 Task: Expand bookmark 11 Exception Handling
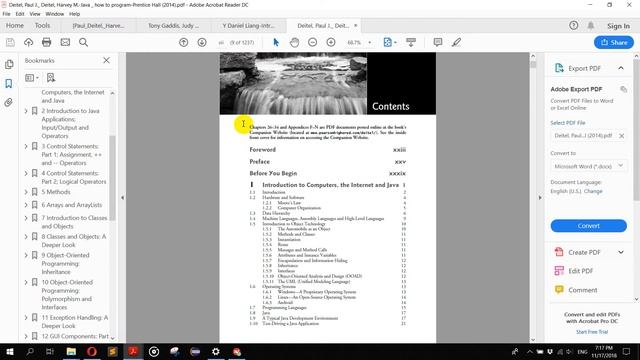point(26,318)
